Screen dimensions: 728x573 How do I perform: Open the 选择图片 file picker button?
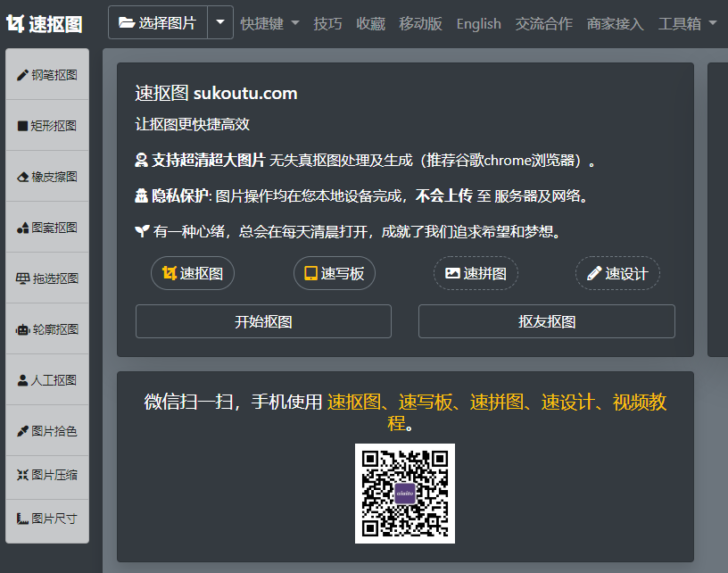click(158, 22)
